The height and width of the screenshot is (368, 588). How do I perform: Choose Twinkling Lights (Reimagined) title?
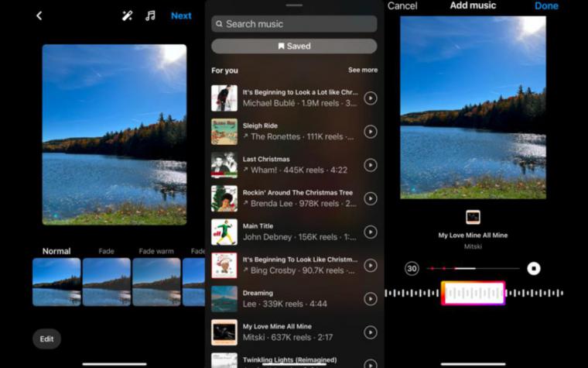pos(289,359)
